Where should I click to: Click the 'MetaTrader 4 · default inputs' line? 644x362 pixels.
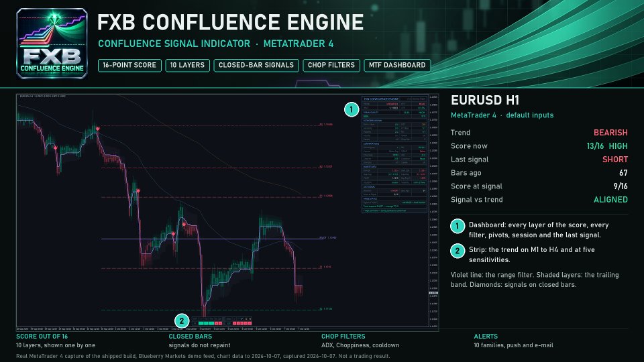tap(502, 115)
